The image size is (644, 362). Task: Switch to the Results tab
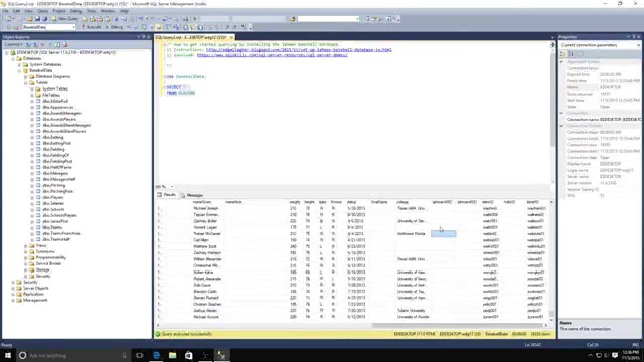(x=167, y=195)
